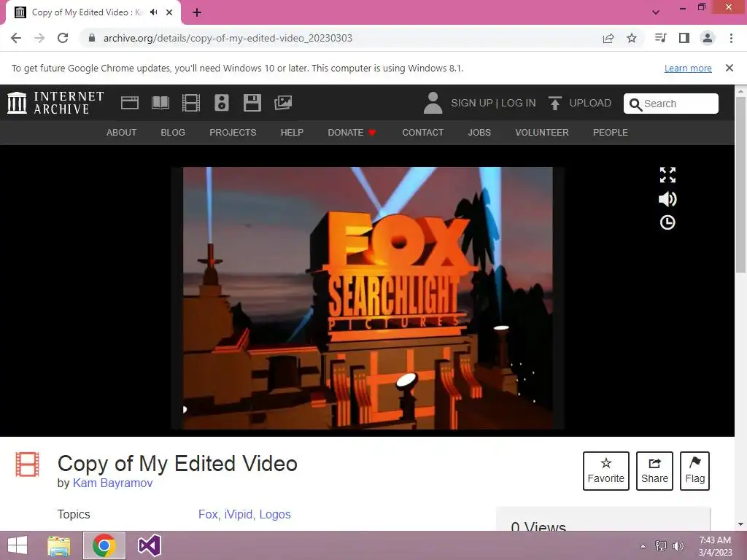The height and width of the screenshot is (560, 747).
Task: Mute the video player volume icon
Action: [x=667, y=199]
